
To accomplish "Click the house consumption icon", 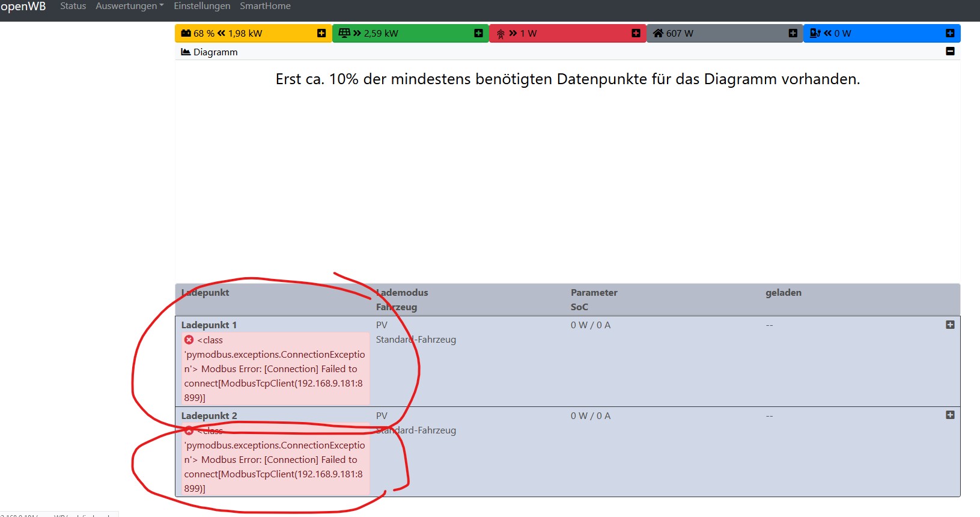I will [x=659, y=33].
